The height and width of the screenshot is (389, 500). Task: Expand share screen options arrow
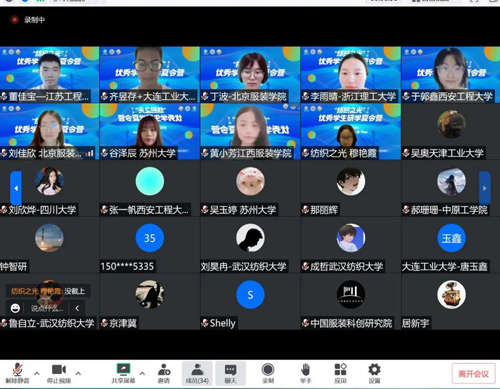pyautogui.click(x=142, y=373)
